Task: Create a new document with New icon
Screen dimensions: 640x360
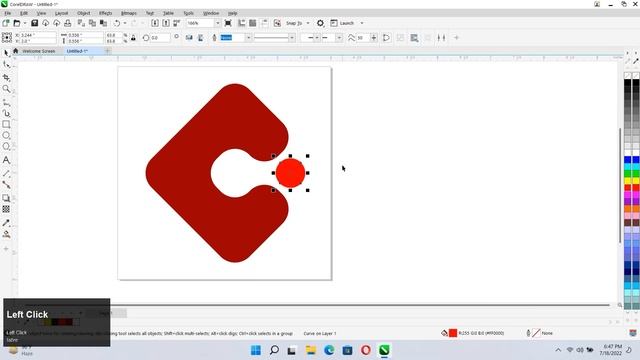Action: [6, 23]
